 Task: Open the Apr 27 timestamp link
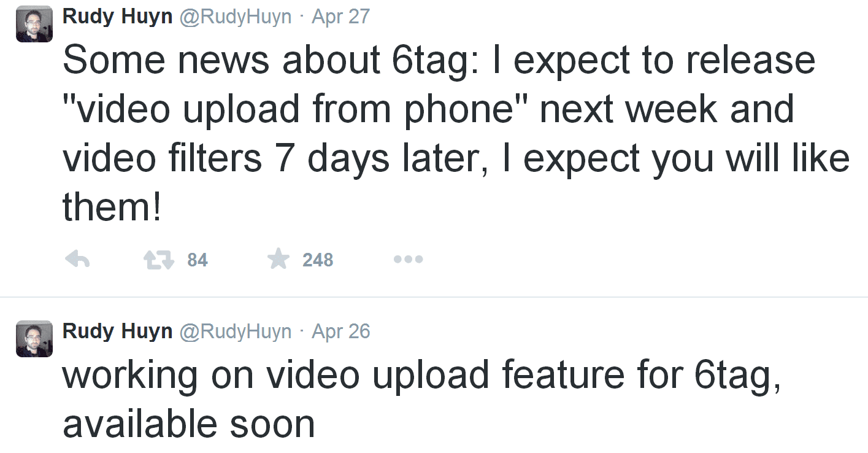(x=341, y=17)
